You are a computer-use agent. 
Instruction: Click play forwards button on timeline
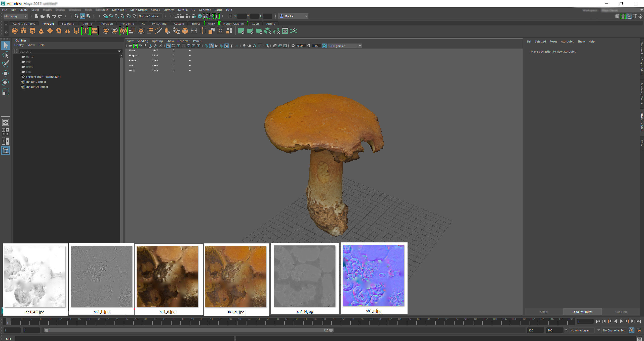[x=621, y=321]
